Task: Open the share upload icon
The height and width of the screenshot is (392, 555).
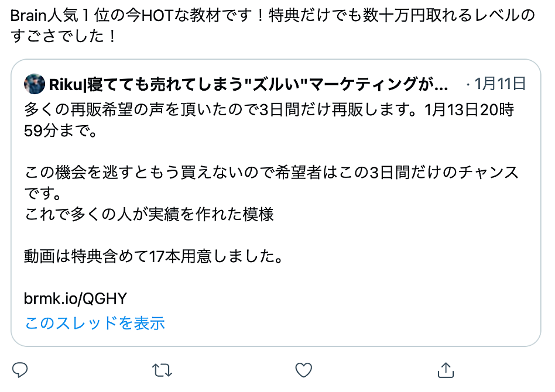Action: [x=446, y=370]
